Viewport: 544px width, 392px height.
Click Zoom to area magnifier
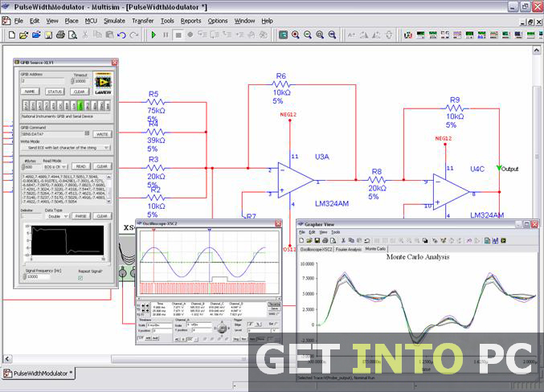pyautogui.click(x=320, y=35)
